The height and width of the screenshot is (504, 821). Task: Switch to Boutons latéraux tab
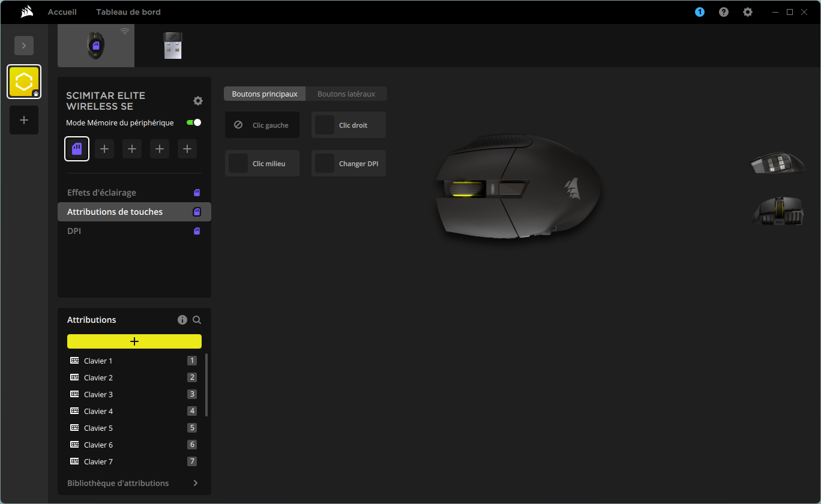point(346,94)
